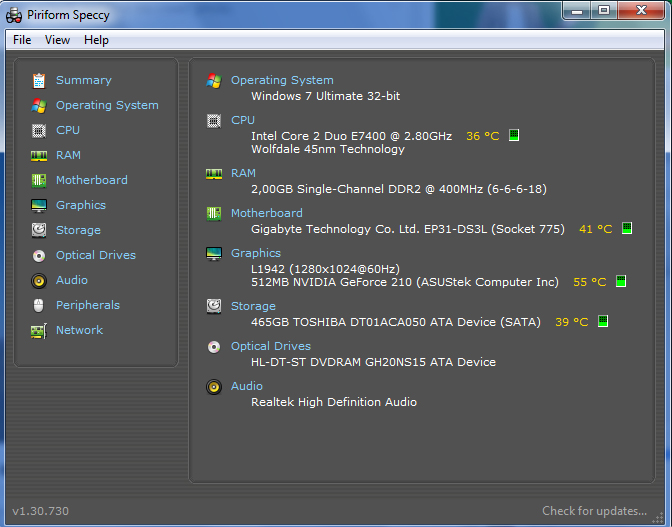Click 'Wolfdale 45nm Technology' text
672x527 pixels.
(x=328, y=149)
